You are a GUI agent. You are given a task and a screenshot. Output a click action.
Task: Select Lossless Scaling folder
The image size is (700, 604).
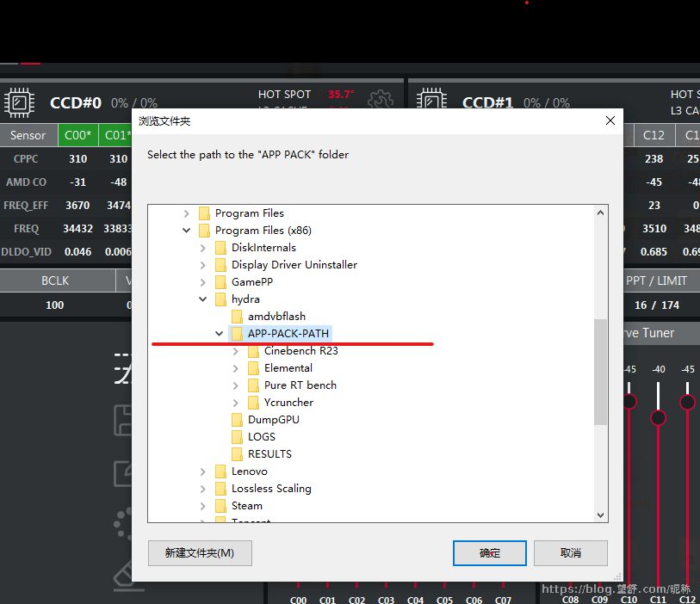pos(271,489)
